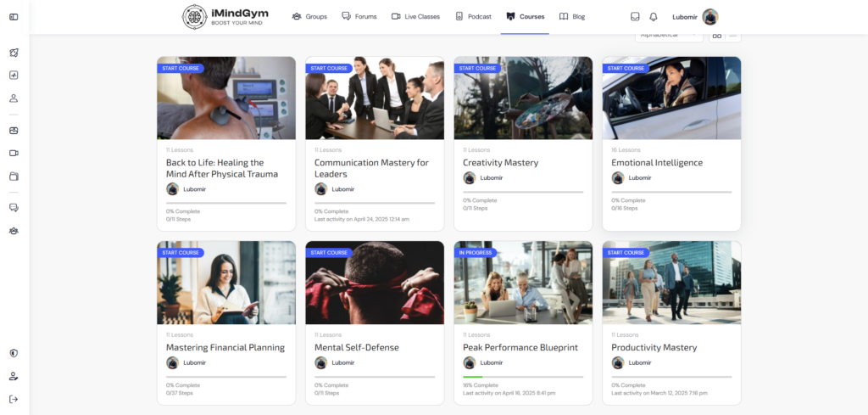Open the inbox messages icon
The height and width of the screenshot is (415, 868).
tap(635, 17)
